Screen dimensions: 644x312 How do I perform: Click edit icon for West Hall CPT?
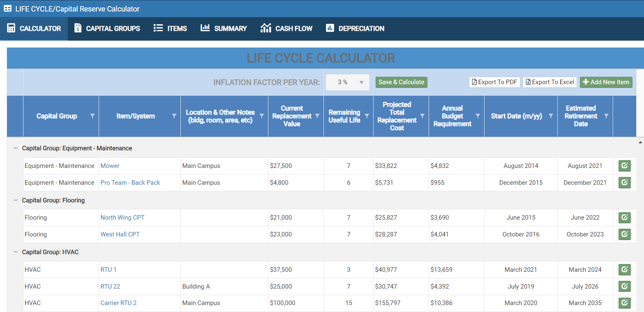624,234
